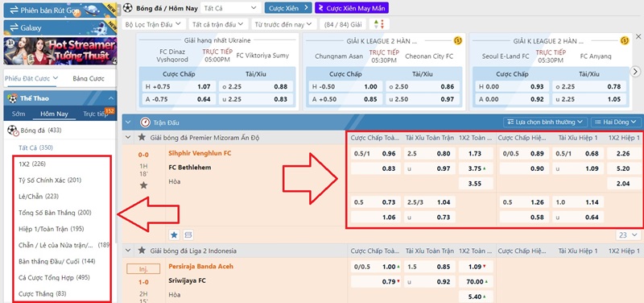
Task: Click the 1.73 1X2 odds for Sihphir Venghlun
Action: [476, 153]
